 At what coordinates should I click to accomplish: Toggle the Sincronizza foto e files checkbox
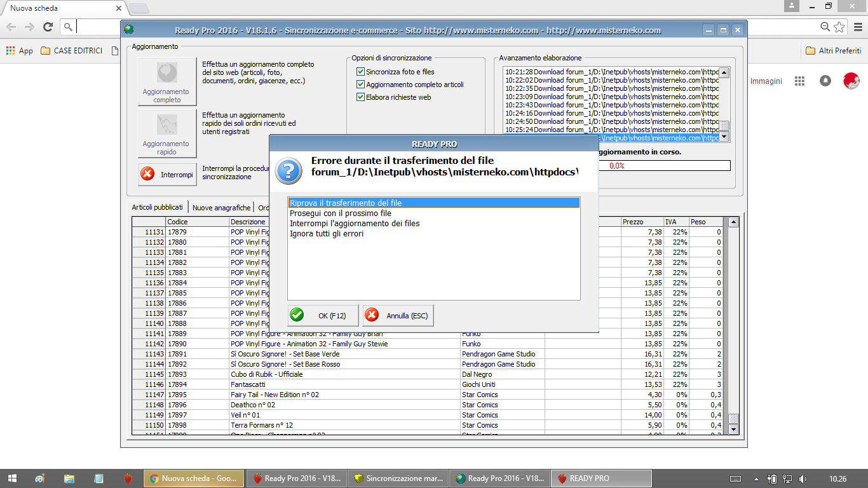[361, 72]
